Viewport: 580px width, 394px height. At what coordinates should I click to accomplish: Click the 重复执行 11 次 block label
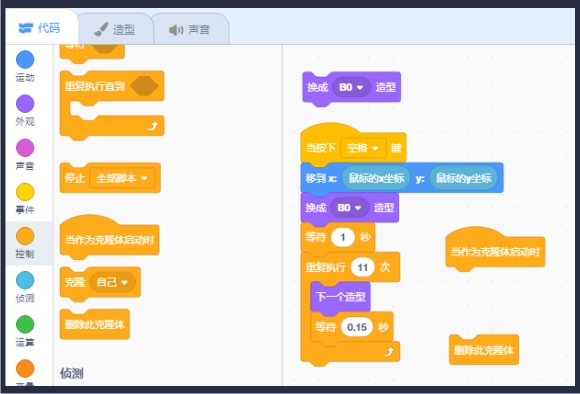(326, 267)
